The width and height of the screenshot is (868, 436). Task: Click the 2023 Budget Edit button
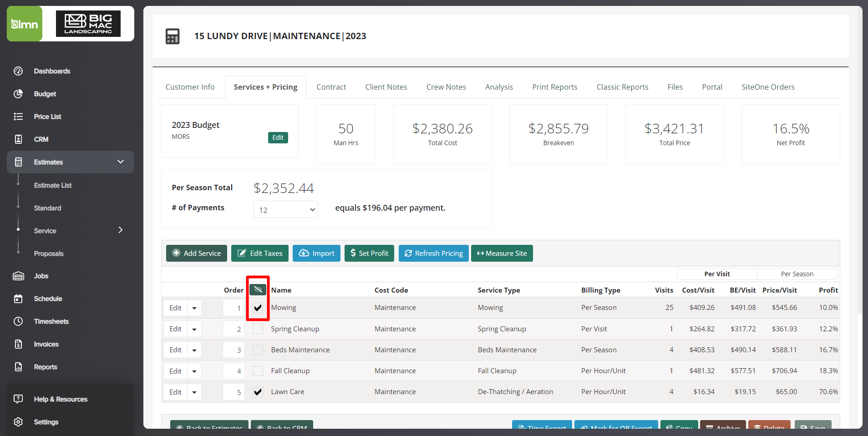(278, 137)
